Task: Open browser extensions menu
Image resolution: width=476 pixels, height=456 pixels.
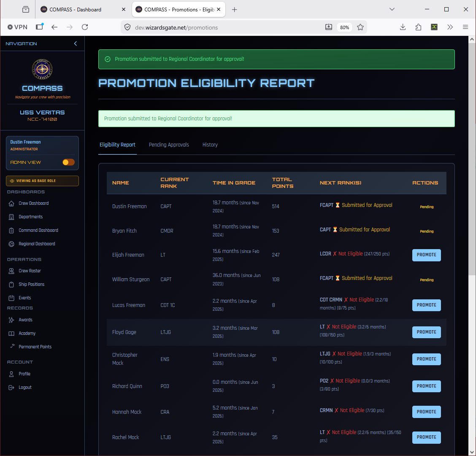Action: (x=418, y=27)
